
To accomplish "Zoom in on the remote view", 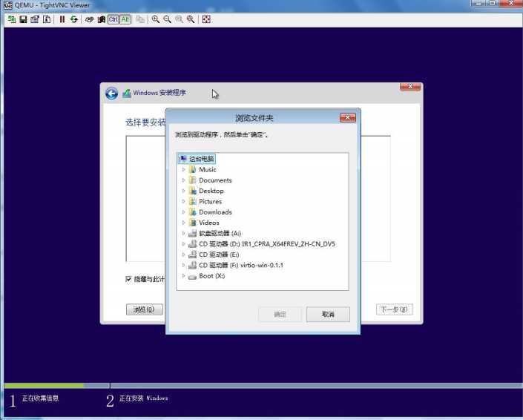I will click(x=156, y=19).
